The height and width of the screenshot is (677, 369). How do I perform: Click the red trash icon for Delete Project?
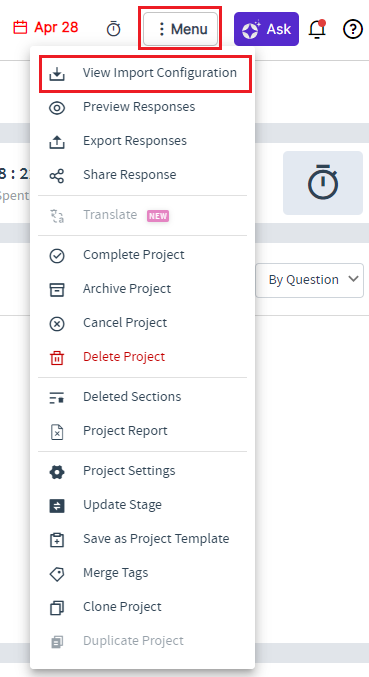pyautogui.click(x=57, y=358)
